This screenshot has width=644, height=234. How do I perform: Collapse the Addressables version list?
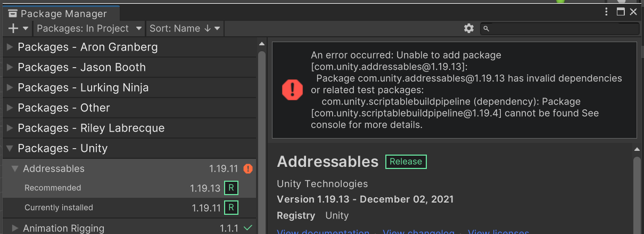[x=15, y=168]
